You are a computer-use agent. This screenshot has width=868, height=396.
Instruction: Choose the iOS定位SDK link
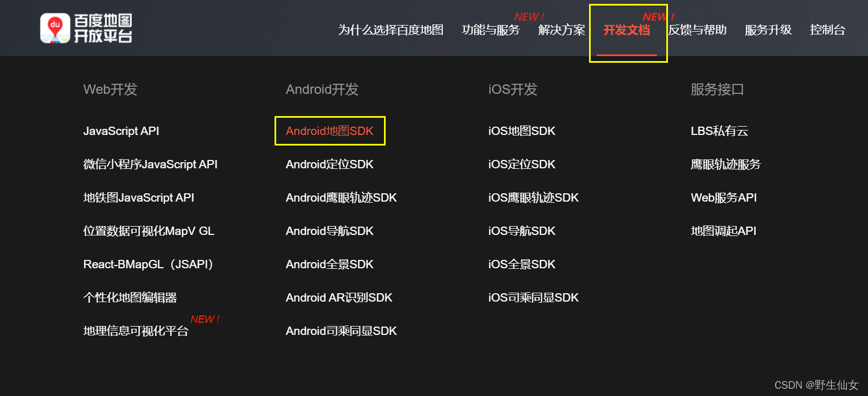(522, 164)
